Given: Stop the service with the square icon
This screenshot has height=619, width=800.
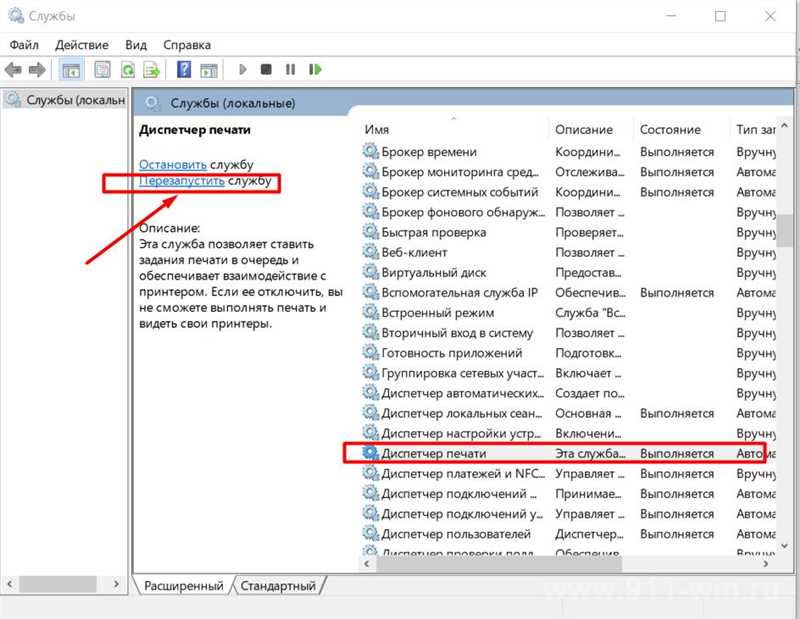Looking at the screenshot, I should point(266,69).
